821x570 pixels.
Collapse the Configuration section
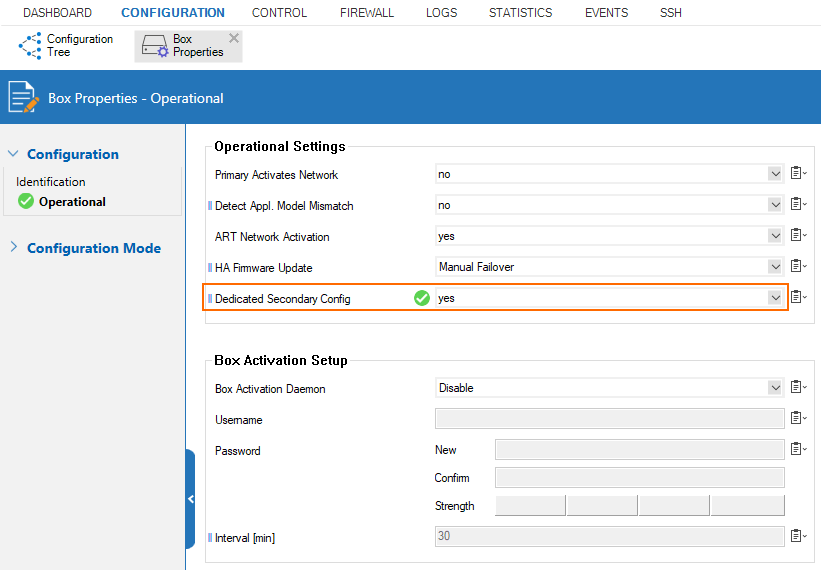coord(13,154)
